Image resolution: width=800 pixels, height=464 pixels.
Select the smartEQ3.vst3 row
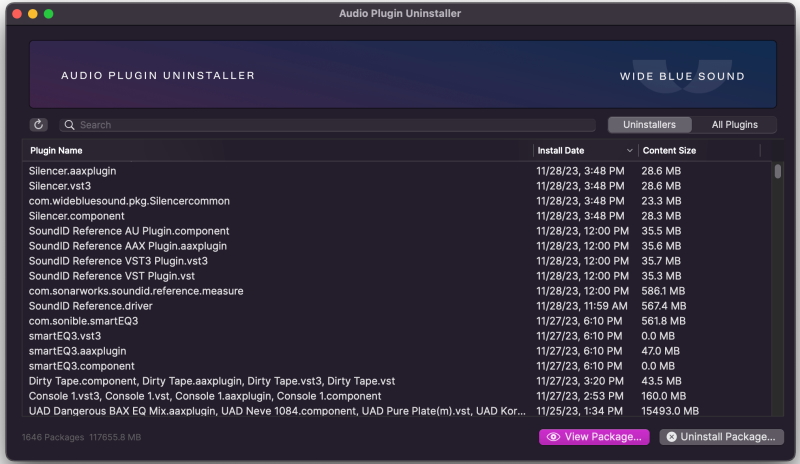tap(397, 336)
